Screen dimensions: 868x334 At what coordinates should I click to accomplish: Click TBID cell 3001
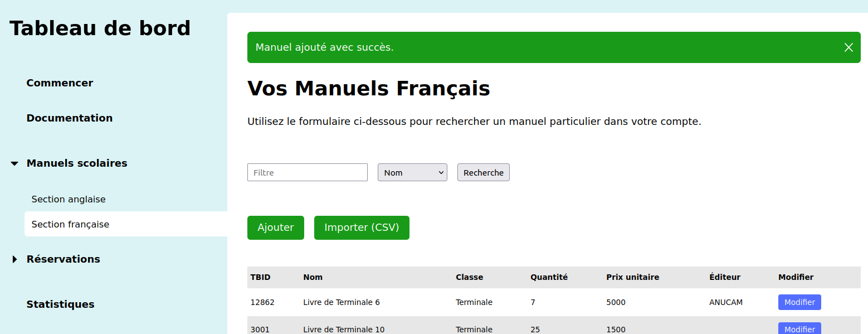click(260, 330)
